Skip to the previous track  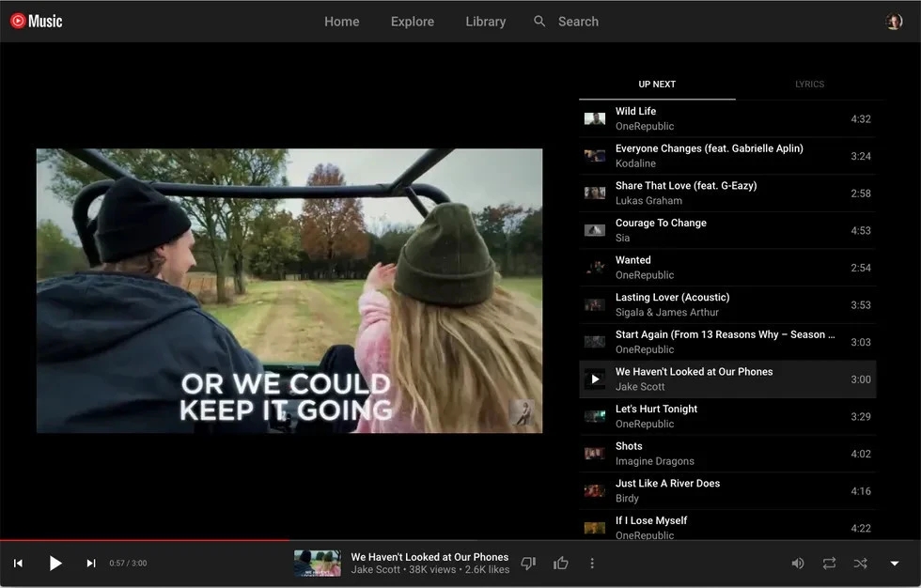(x=18, y=564)
